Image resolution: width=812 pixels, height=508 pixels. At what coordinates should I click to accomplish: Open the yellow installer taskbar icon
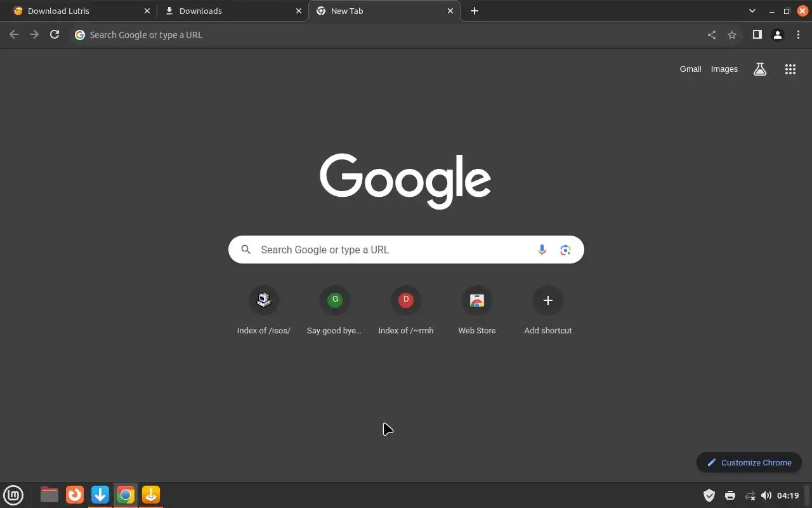tap(151, 495)
